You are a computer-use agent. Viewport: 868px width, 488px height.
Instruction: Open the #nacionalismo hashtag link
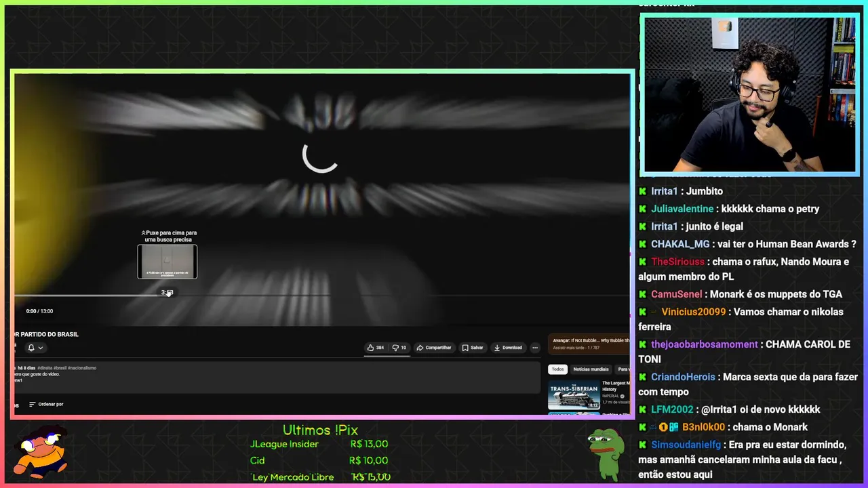coord(82,367)
